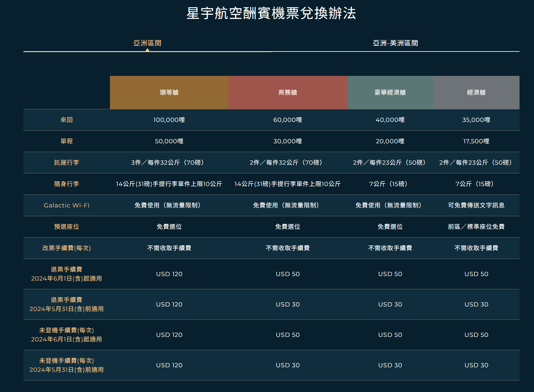Click the 50,000哩 cell

[169, 141]
